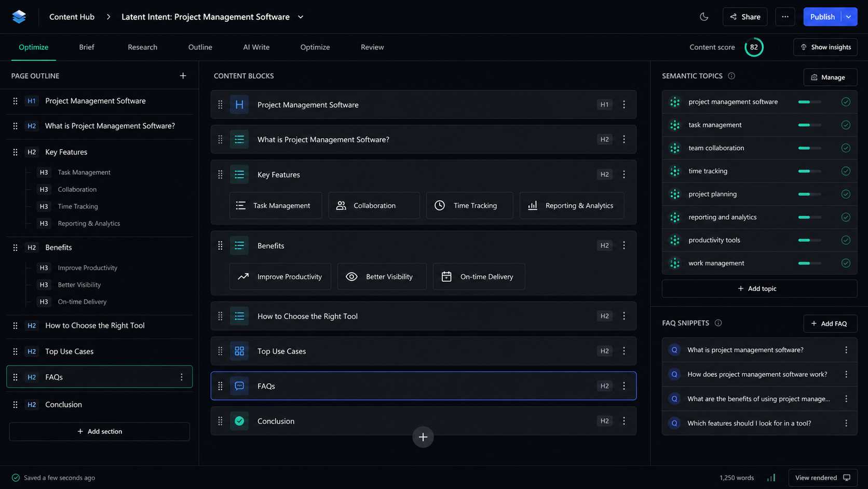Screen dimensions: 868x489
Task: Grab the drag handle of the Key Features outline row
Action: click(15, 152)
